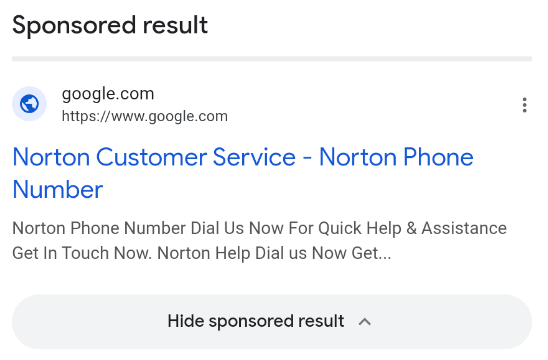Click the blue globe favicon icon
Screen dimensions: 548x360
[x=29, y=104]
